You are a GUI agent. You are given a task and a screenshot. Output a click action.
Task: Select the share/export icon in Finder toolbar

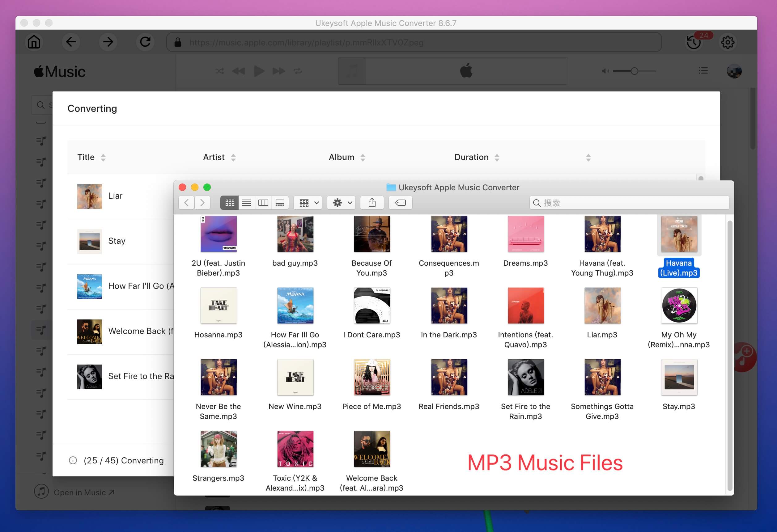tap(372, 203)
